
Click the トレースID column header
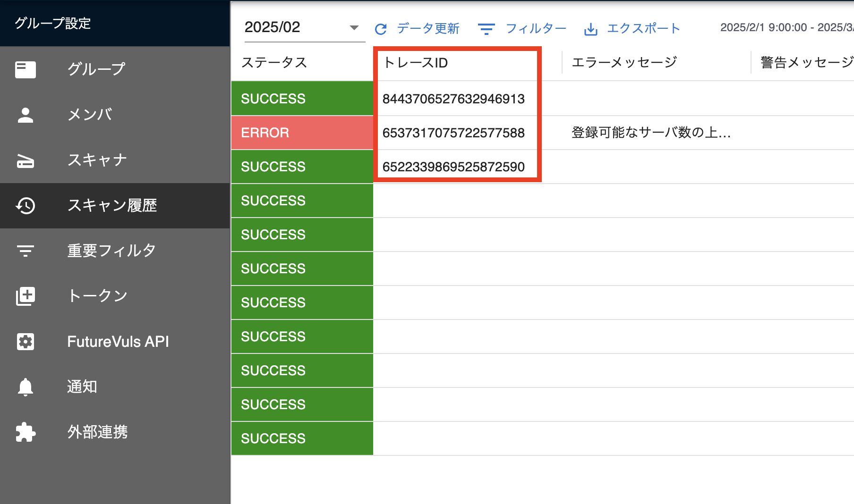click(x=416, y=62)
